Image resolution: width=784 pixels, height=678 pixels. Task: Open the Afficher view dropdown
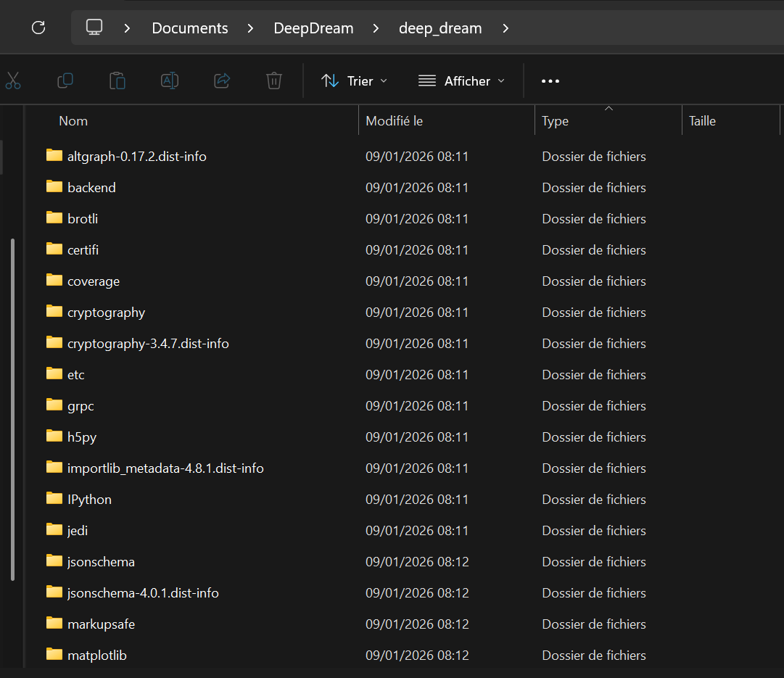(x=461, y=80)
